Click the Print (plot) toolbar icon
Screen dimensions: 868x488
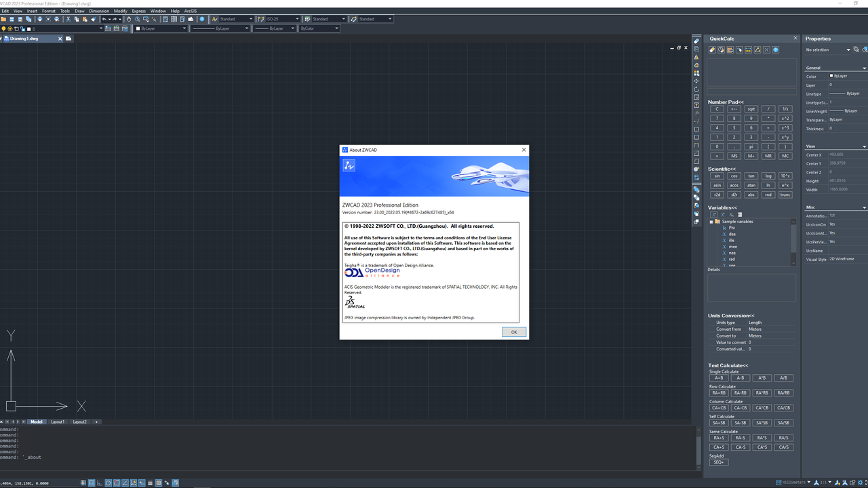(39, 19)
